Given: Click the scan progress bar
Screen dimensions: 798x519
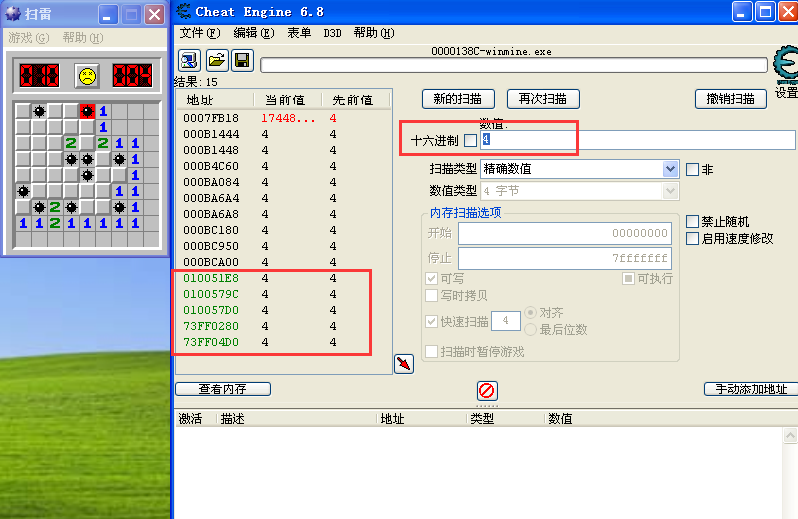Looking at the screenshot, I should tap(514, 65).
